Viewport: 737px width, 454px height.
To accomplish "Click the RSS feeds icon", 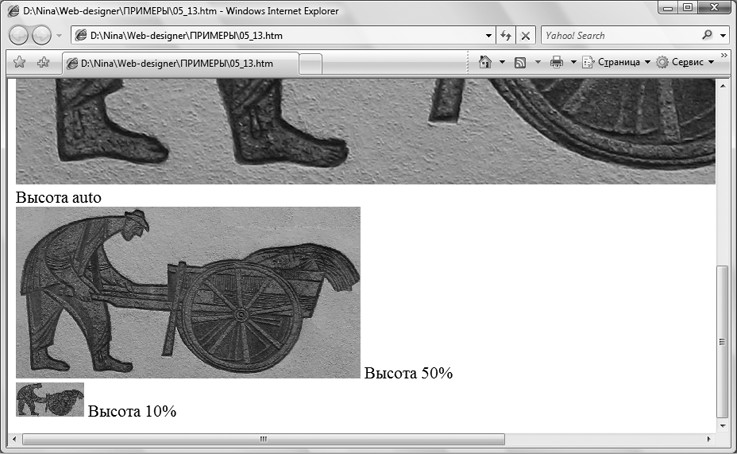I will point(520,62).
